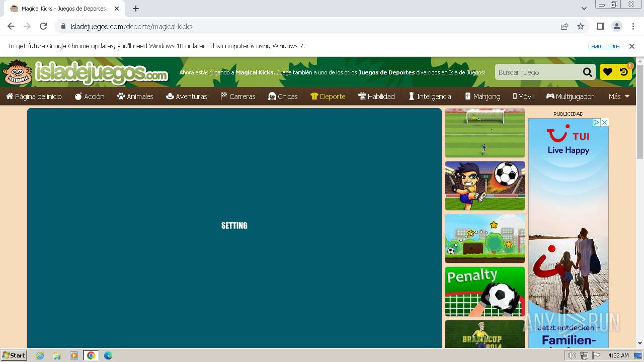Image resolution: width=644 pixels, height=362 pixels.
Task: Bookmark this page with the star
Action: [x=581, y=27]
